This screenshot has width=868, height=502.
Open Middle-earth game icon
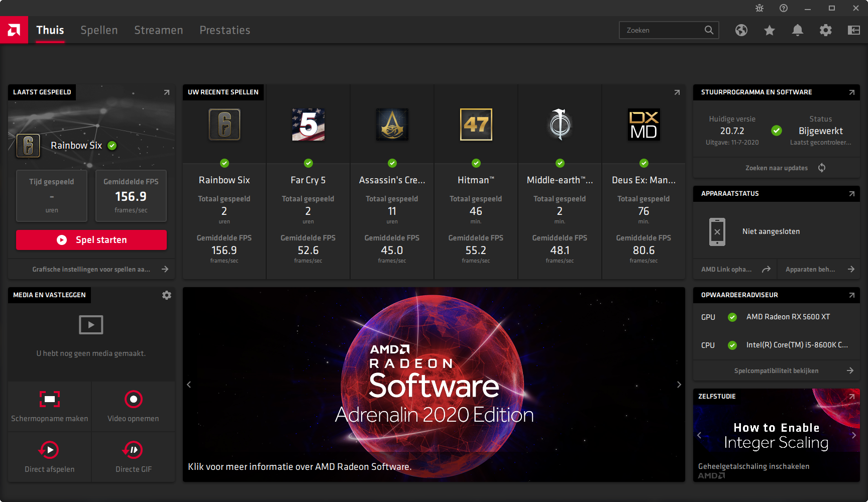(560, 124)
